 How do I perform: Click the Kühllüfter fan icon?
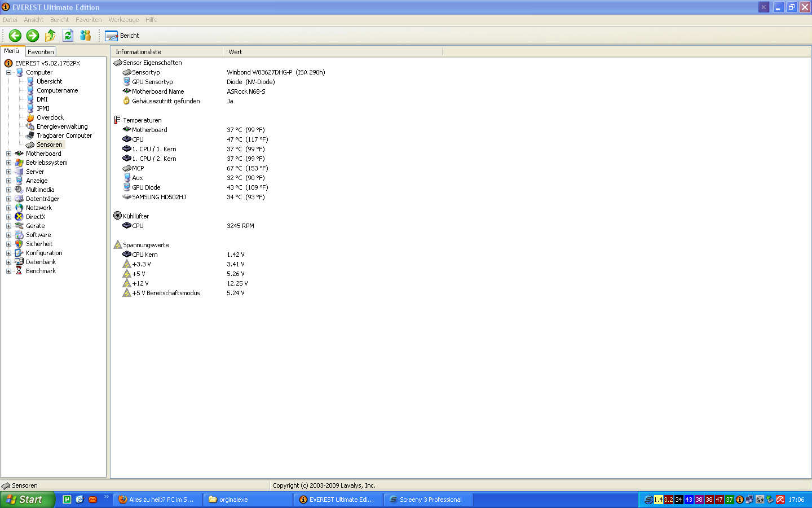pos(117,216)
